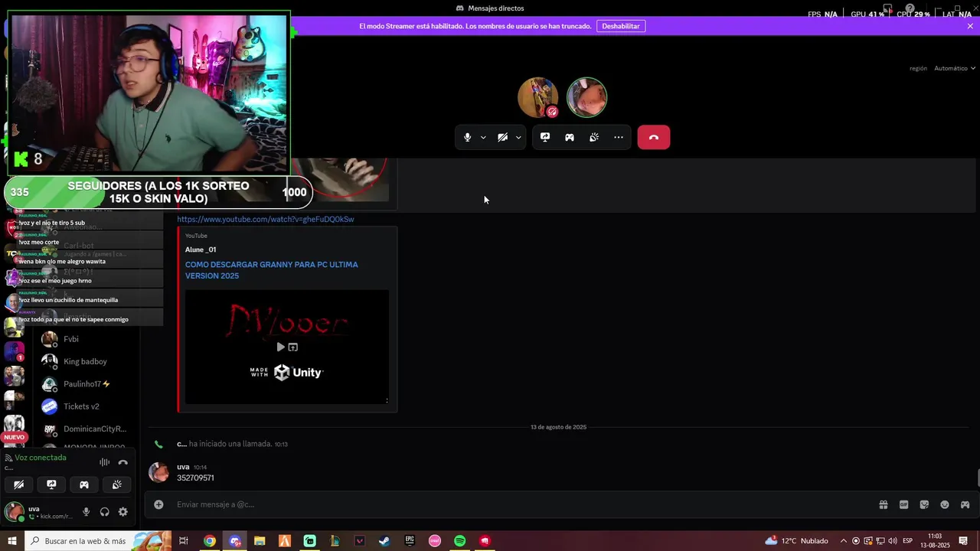The height and width of the screenshot is (551, 980).
Task: Mute microphone in user panel
Action: point(86,512)
